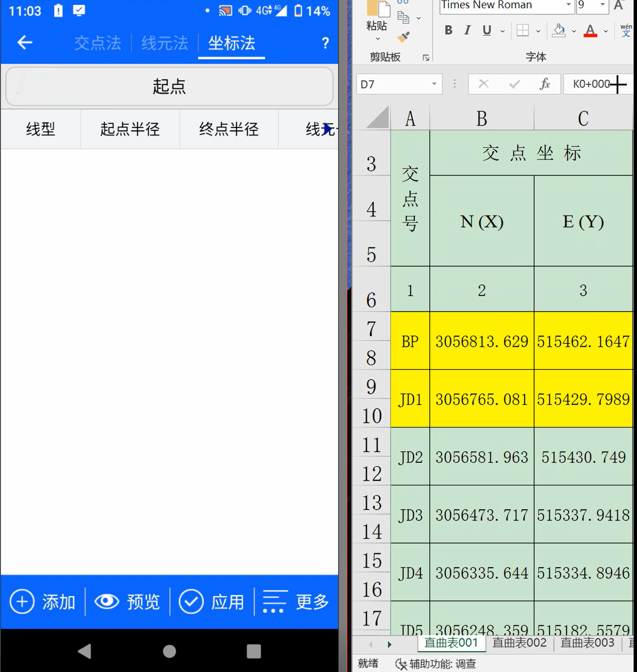Toggle Underline formatting
The width and height of the screenshot is (637, 672).
point(487,30)
